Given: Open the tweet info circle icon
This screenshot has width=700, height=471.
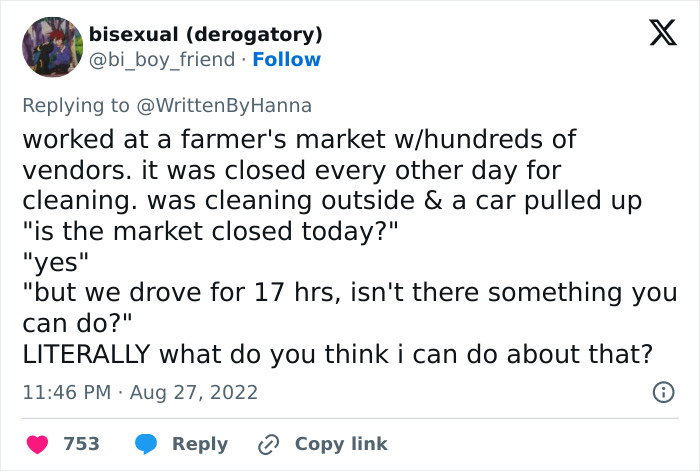Looking at the screenshot, I should [662, 393].
